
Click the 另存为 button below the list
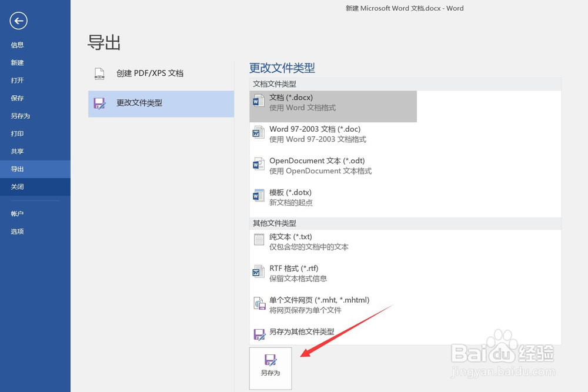pyautogui.click(x=270, y=368)
